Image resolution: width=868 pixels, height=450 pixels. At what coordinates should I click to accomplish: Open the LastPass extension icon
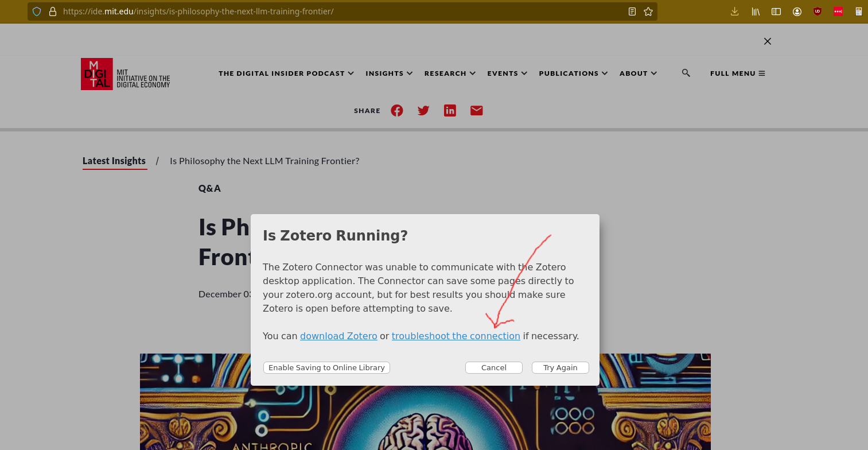[838, 11]
